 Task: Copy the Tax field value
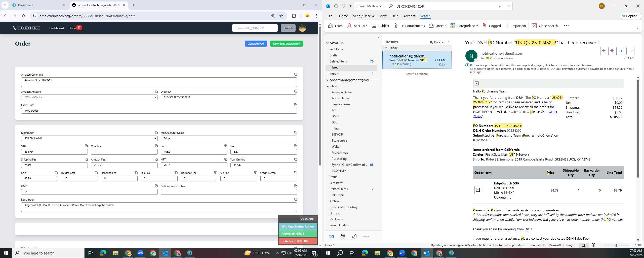tap(296, 146)
